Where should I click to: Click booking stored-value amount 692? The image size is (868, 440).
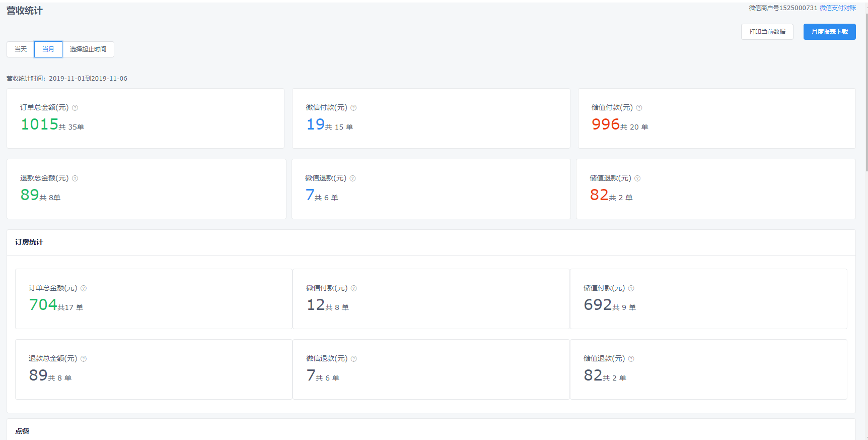click(x=598, y=304)
